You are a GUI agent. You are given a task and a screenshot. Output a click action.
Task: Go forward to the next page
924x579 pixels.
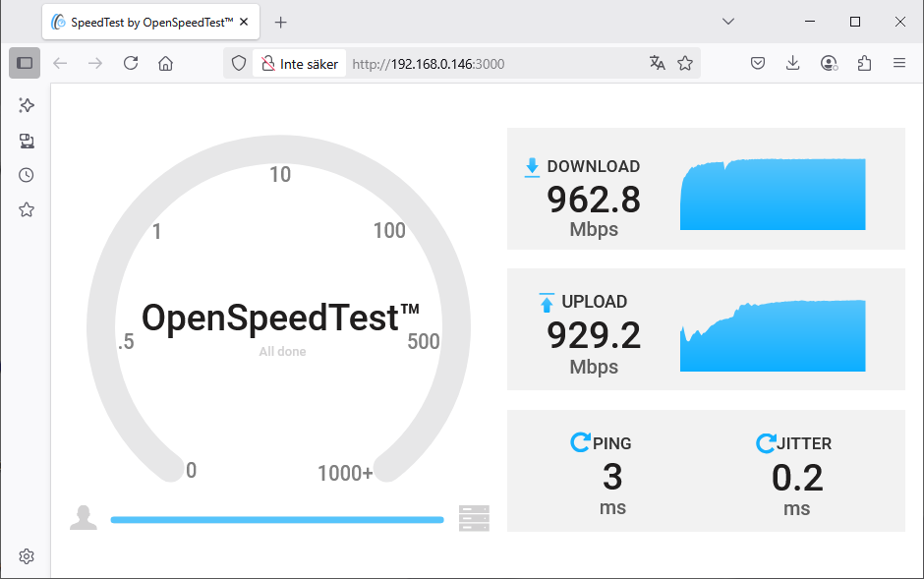[95, 63]
